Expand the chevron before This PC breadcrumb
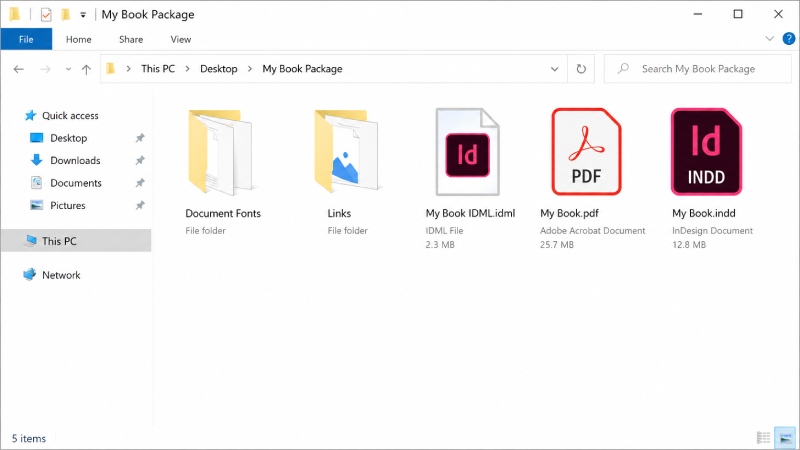This screenshot has height=450, width=800. pos(129,69)
